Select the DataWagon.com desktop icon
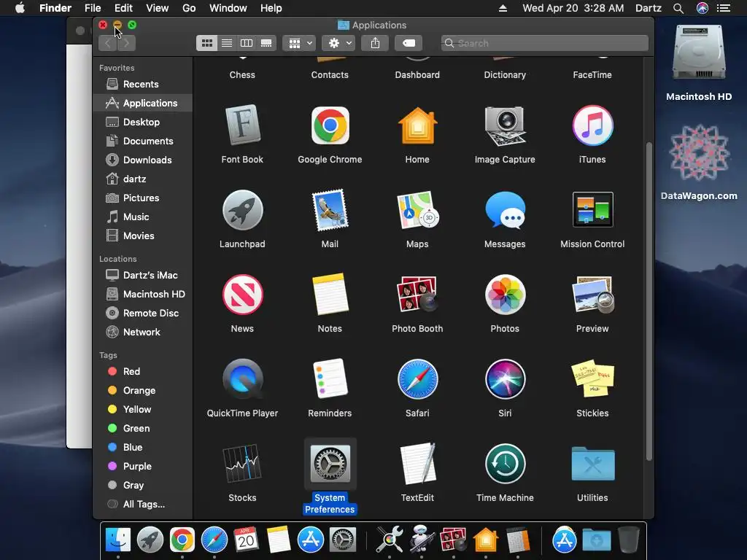This screenshot has width=747, height=560. tap(699, 152)
